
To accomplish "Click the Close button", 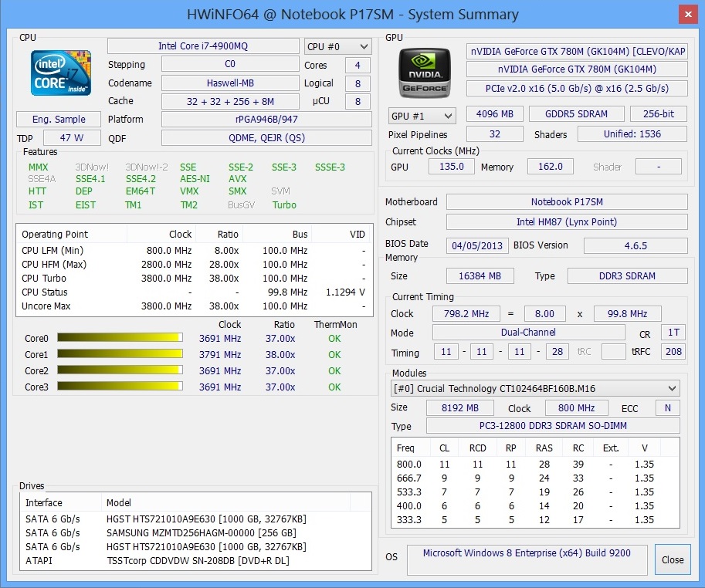I will coord(673,559).
